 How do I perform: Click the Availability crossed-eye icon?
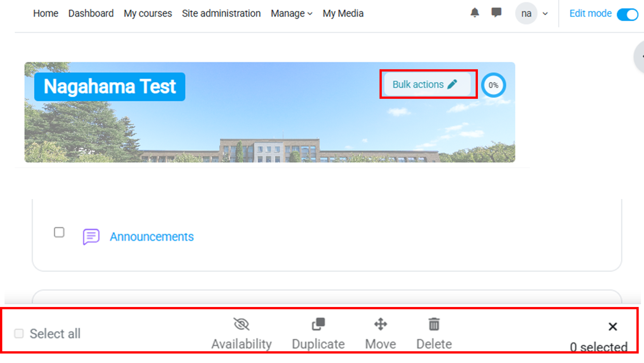[241, 324]
